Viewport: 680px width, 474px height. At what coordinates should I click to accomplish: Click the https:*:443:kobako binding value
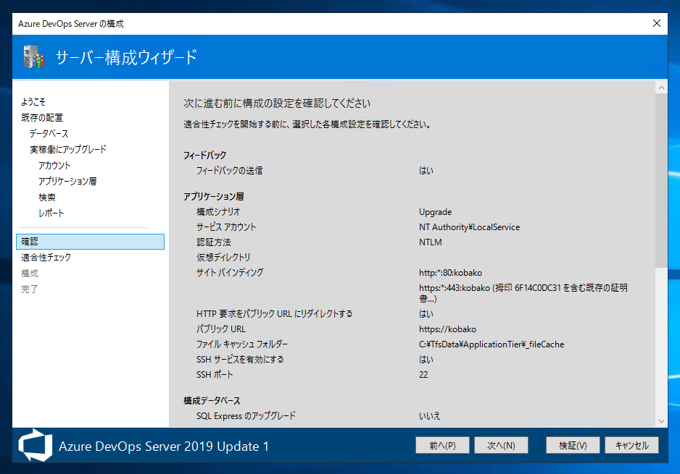point(523,293)
